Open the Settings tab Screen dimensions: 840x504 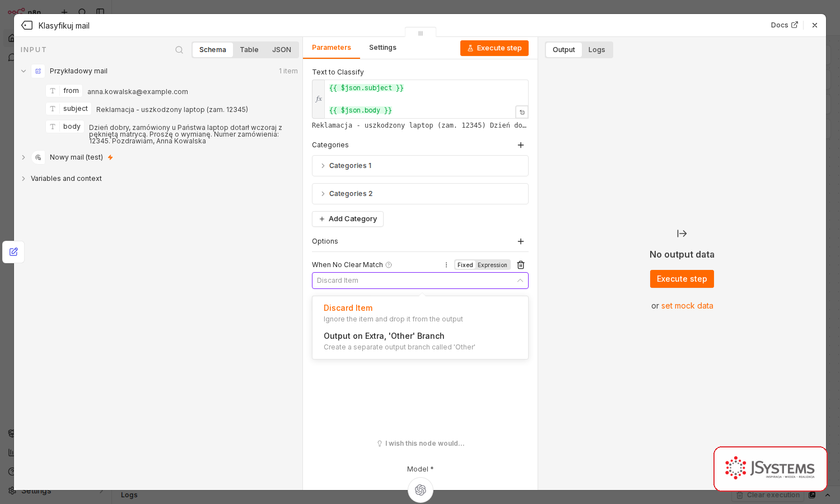point(382,48)
